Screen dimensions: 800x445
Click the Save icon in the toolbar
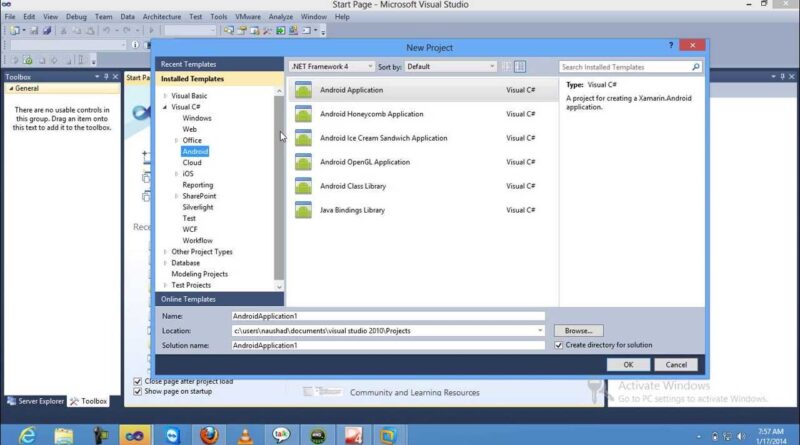pyautogui.click(x=34, y=31)
